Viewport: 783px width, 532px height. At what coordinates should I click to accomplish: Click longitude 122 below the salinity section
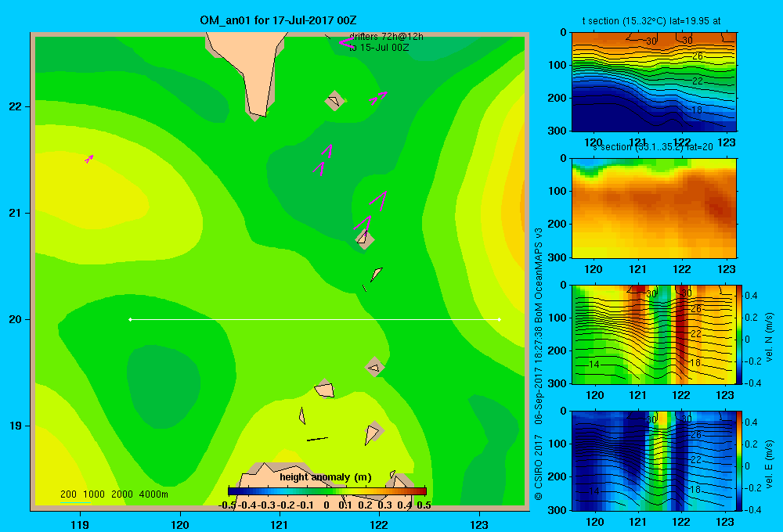pyautogui.click(x=682, y=269)
